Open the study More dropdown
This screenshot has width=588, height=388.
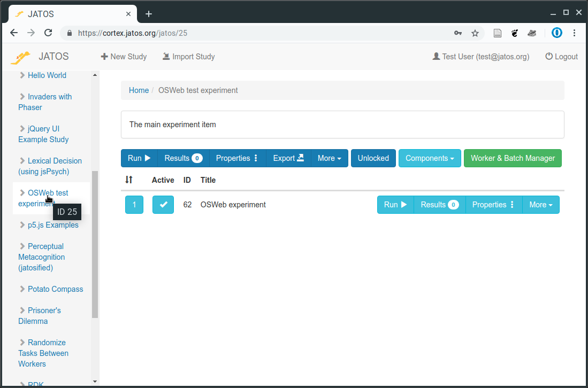[329, 158]
